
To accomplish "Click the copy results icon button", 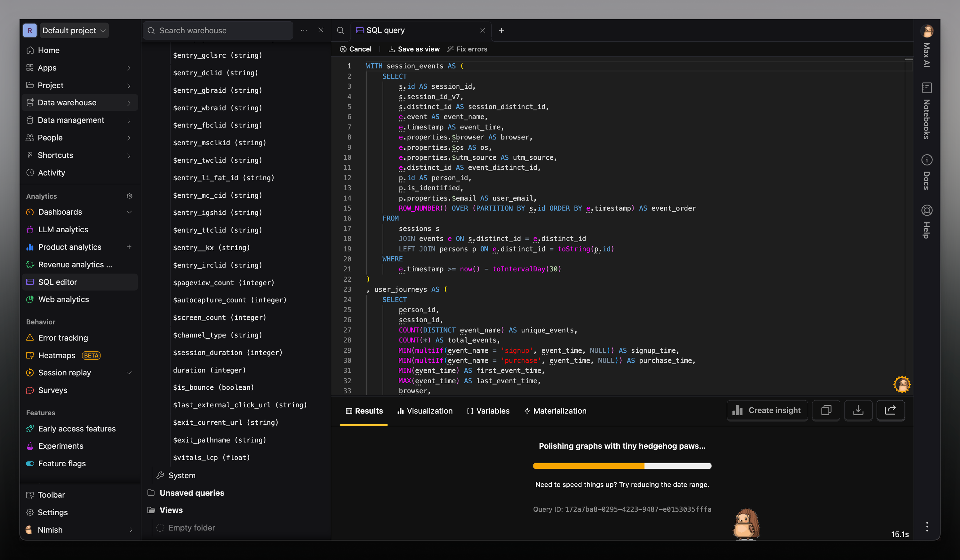I will 826,410.
